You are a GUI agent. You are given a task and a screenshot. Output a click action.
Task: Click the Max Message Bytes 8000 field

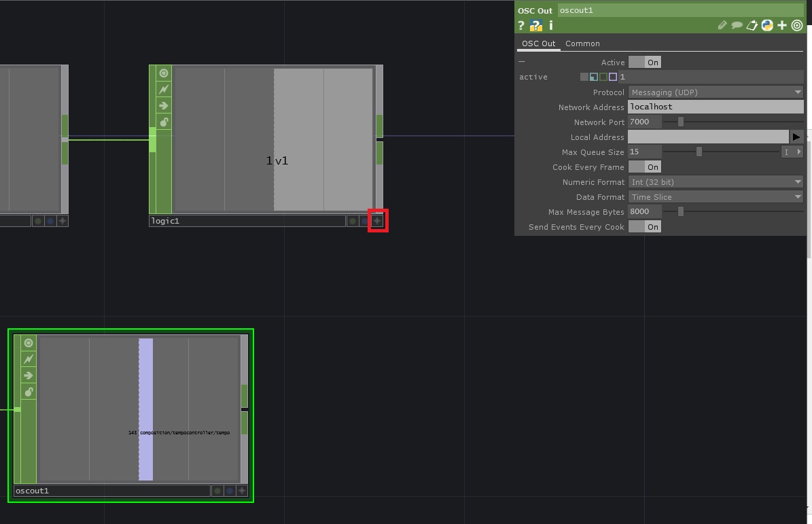[x=645, y=212]
